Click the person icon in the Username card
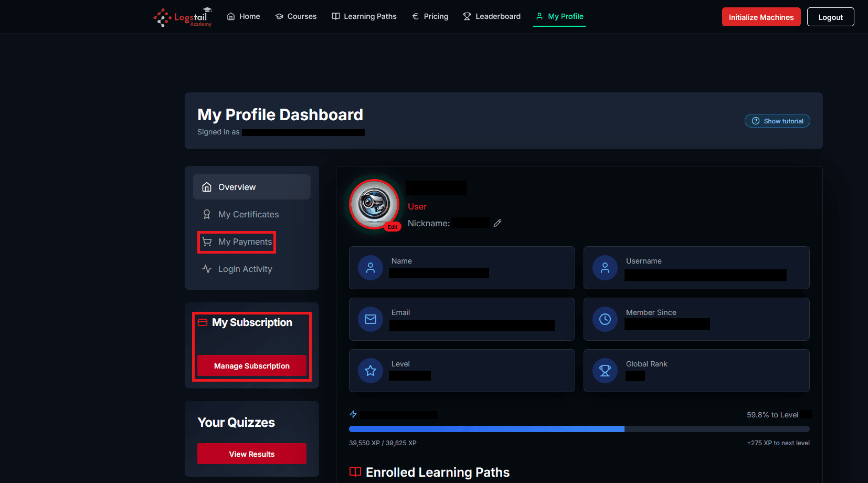Image resolution: width=868 pixels, height=483 pixels. point(605,268)
